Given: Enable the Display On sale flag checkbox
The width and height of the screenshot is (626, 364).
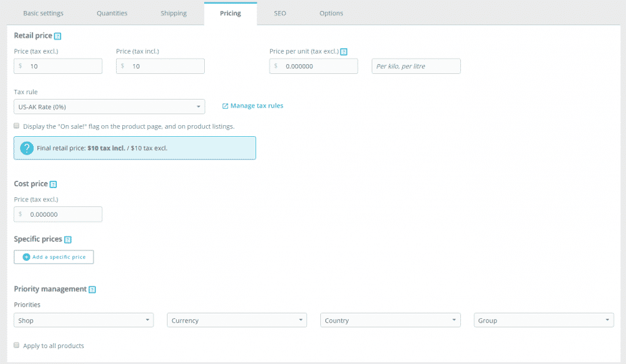Looking at the screenshot, I should [16, 126].
